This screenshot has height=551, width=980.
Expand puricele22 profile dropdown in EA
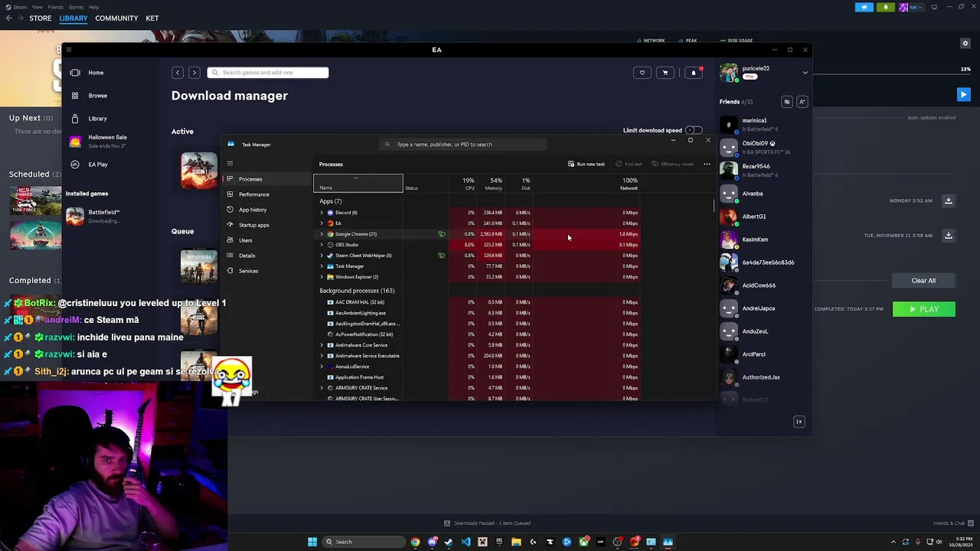[x=805, y=73]
